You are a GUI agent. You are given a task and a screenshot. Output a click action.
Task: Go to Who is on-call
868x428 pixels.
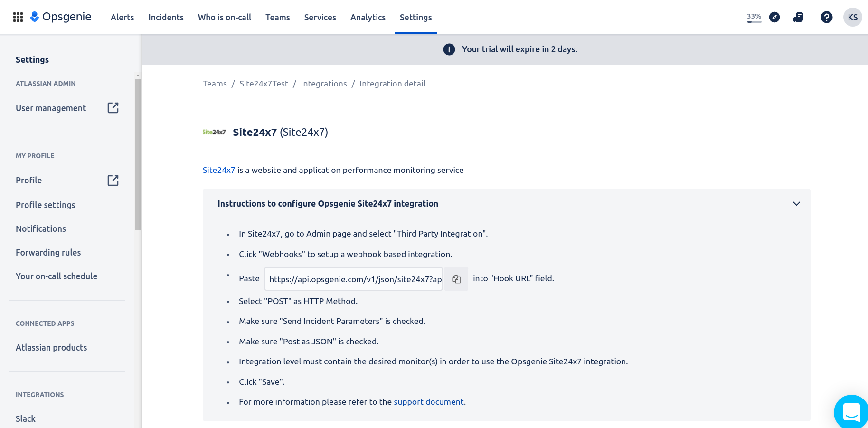click(225, 17)
